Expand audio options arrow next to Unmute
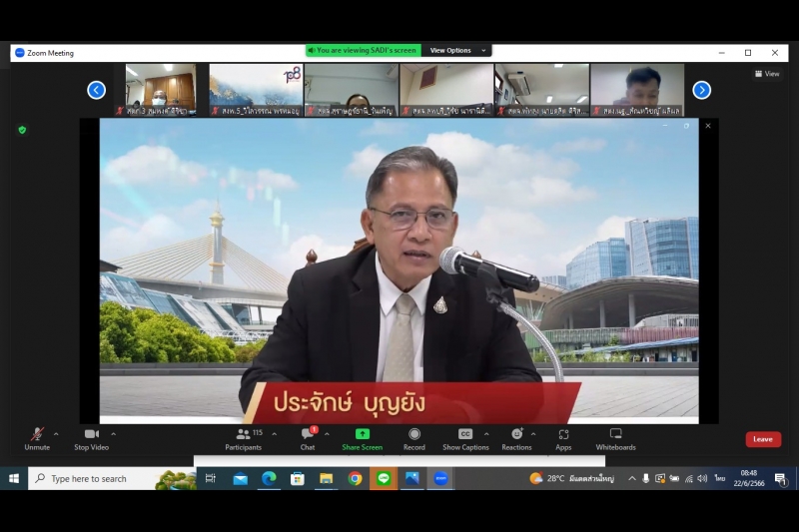 tap(56, 434)
